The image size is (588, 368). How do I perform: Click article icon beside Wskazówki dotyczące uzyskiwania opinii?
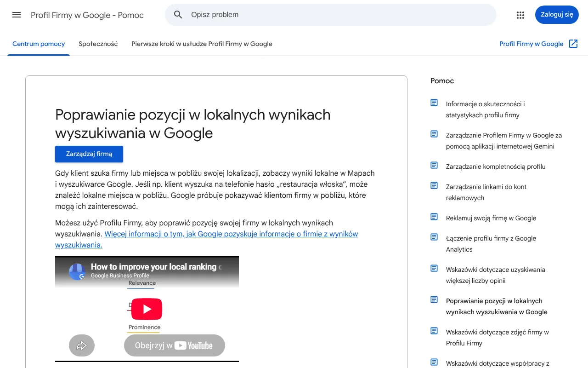[x=434, y=268]
